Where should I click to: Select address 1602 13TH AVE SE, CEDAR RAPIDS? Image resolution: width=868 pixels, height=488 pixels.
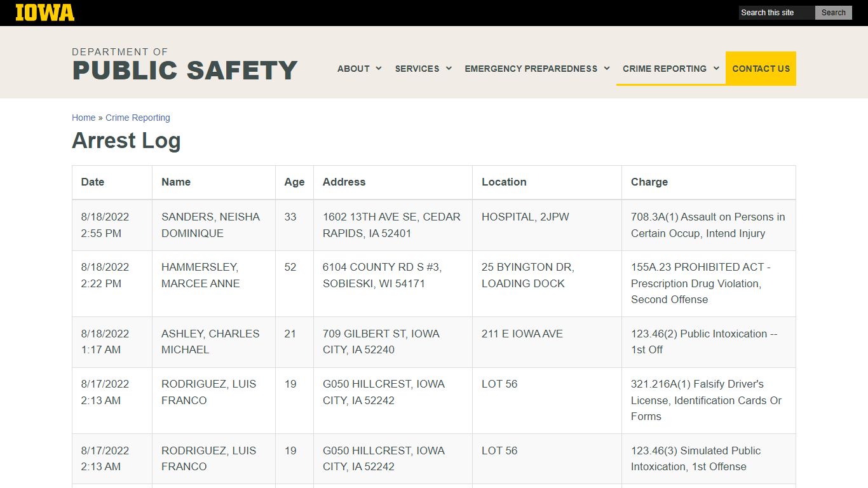coord(391,225)
